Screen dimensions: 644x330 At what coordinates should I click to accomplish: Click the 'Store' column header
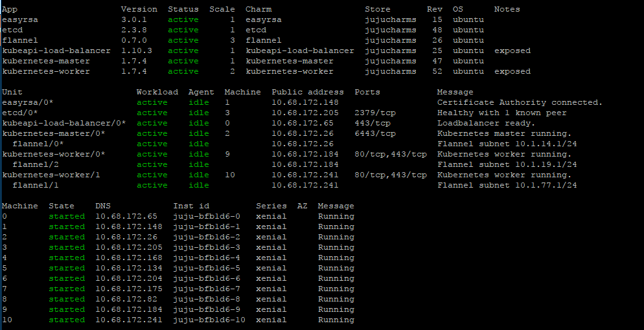pyautogui.click(x=378, y=9)
